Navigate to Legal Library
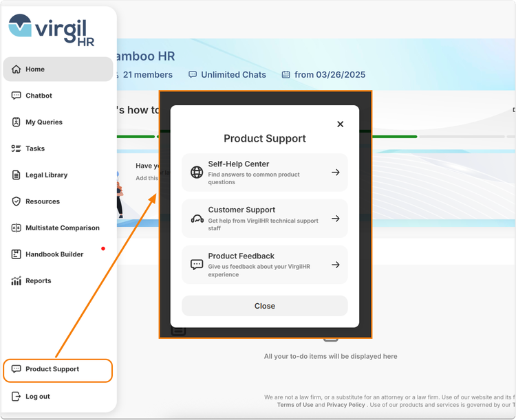This screenshot has width=516, height=420. click(x=58, y=175)
